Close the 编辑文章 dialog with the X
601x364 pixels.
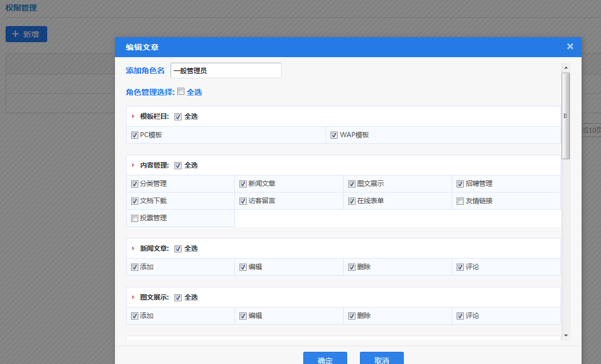click(570, 46)
